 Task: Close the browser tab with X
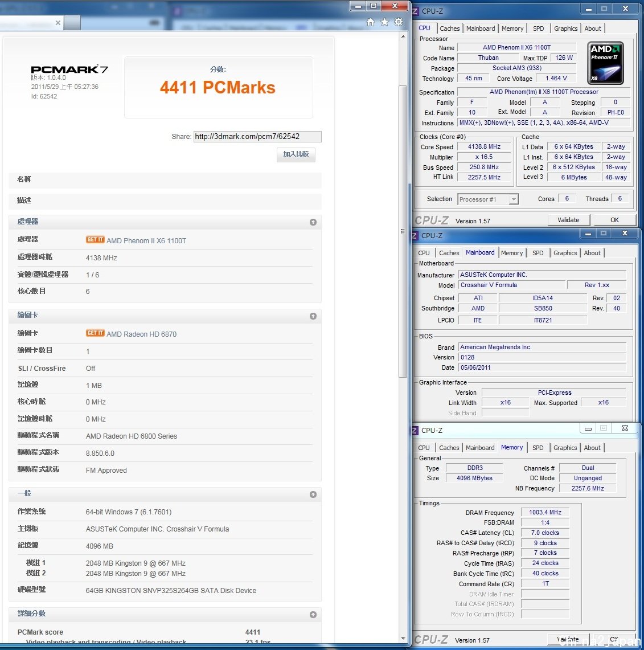[58, 23]
